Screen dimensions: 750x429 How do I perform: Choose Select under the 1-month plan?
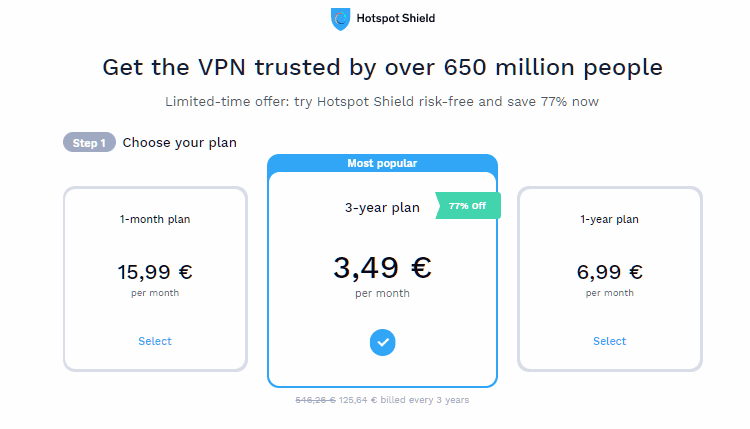pos(155,341)
